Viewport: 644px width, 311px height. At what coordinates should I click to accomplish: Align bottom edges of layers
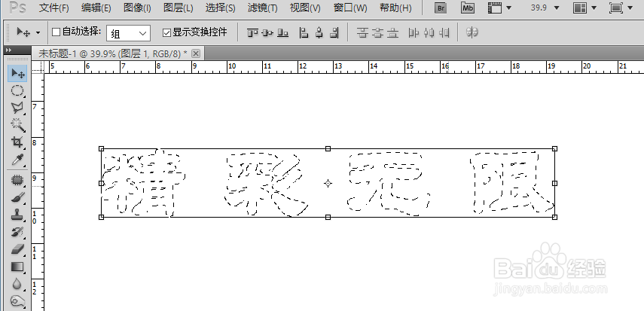pyautogui.click(x=282, y=33)
